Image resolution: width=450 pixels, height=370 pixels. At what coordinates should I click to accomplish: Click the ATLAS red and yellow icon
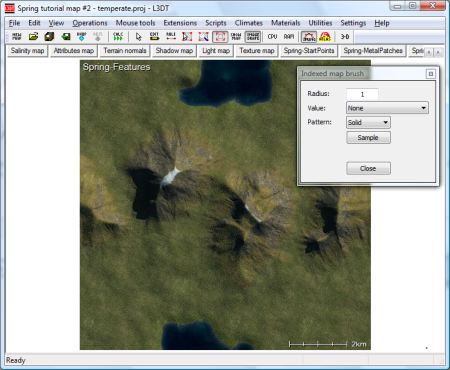tap(325, 36)
